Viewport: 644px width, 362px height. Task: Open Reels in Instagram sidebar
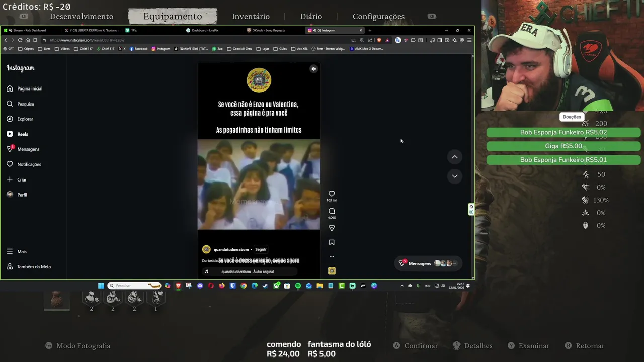(x=17, y=134)
